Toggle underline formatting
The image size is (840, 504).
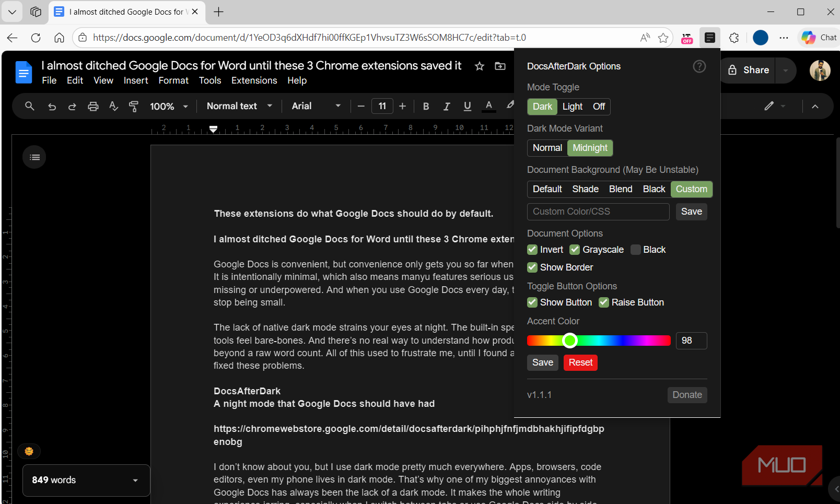pos(468,106)
